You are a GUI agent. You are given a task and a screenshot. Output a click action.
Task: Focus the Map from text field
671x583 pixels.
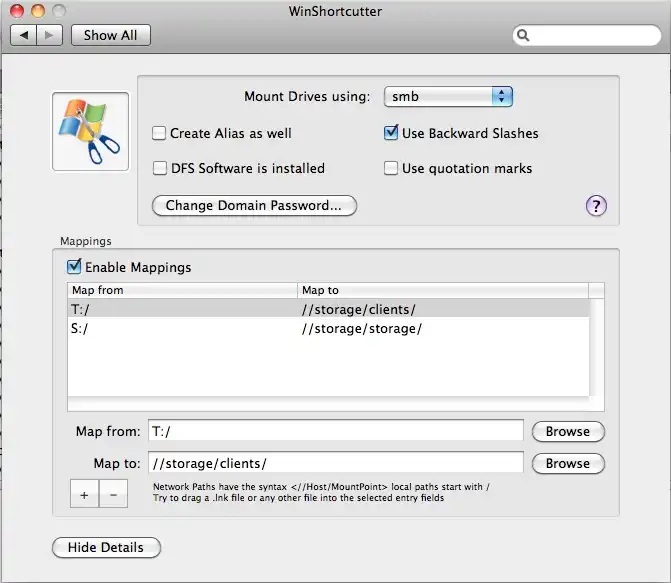point(336,431)
